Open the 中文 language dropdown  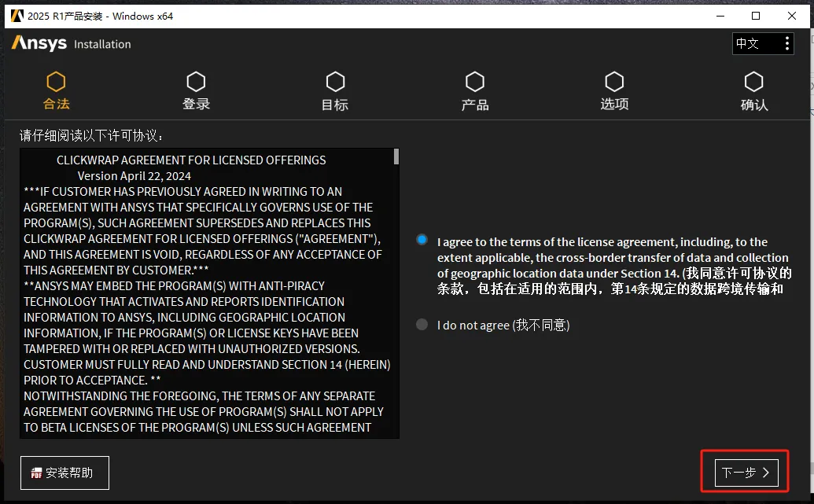(x=763, y=43)
